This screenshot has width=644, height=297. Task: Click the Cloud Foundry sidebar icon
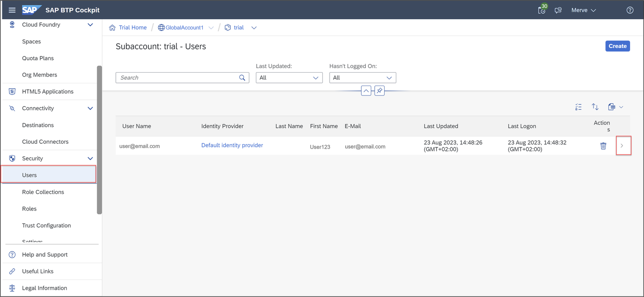pos(12,25)
